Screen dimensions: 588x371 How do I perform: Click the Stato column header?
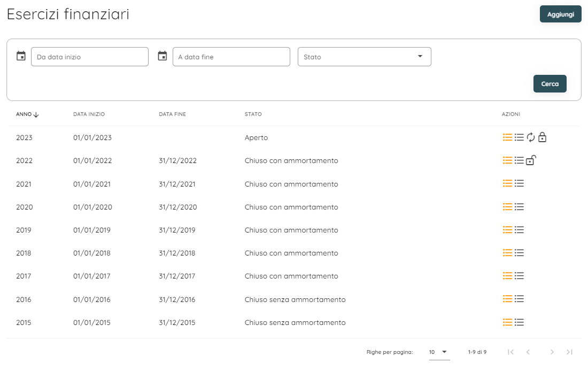[x=253, y=114]
